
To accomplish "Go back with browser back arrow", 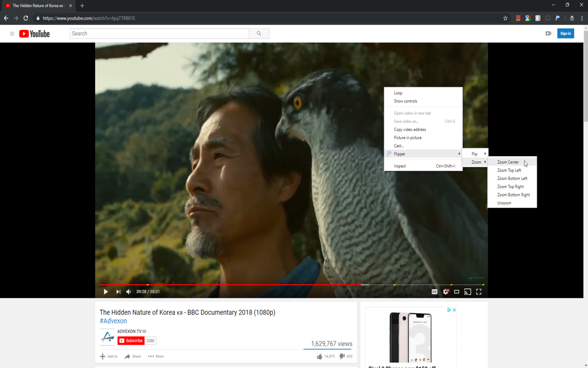I will coord(6,18).
